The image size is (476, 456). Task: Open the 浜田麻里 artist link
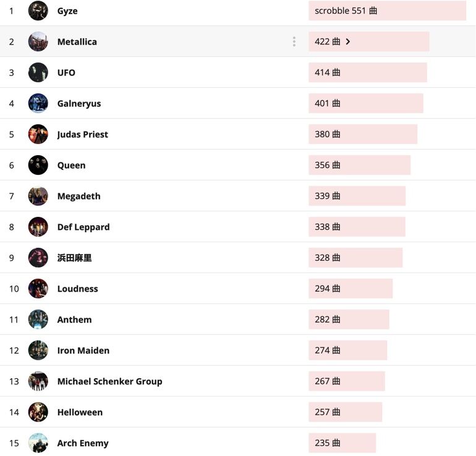click(74, 258)
